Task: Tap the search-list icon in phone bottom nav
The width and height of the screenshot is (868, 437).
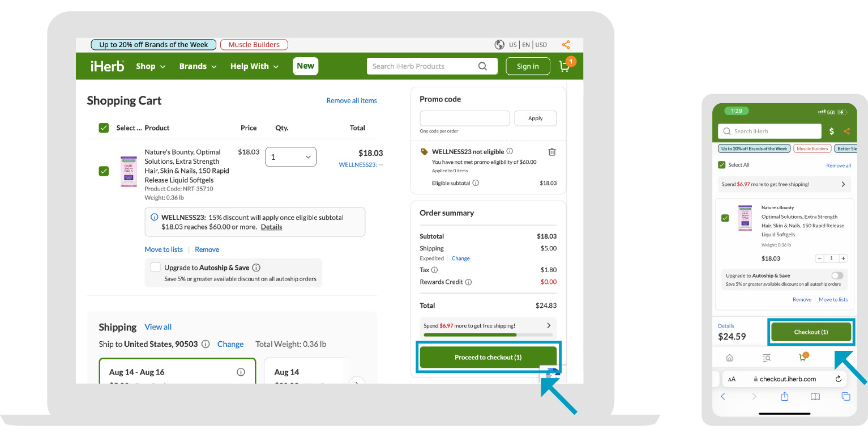Action: pyautogui.click(x=767, y=358)
